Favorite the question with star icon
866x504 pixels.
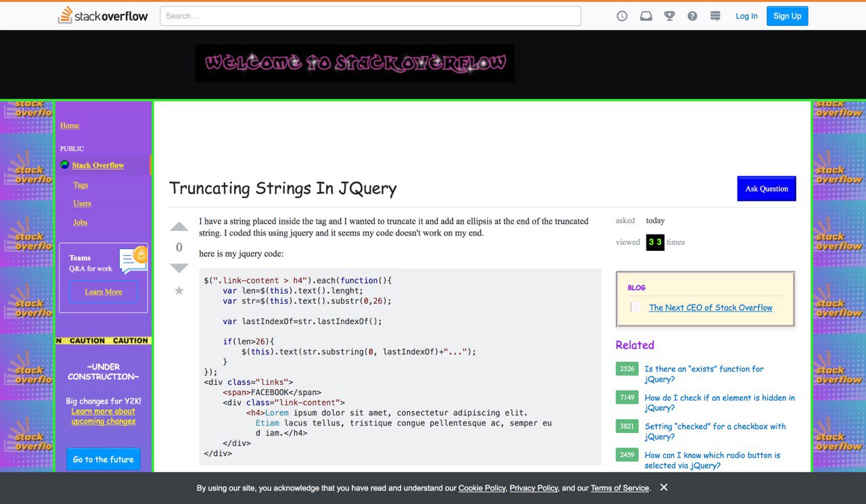pos(179,291)
